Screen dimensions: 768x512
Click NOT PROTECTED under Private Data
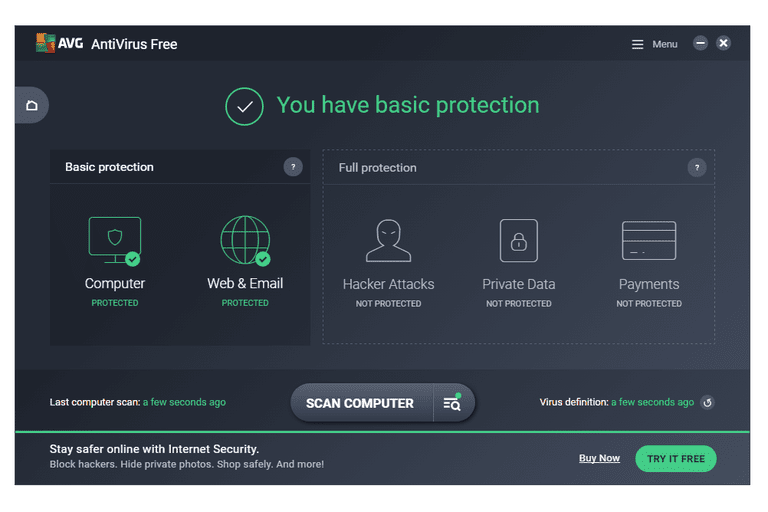(x=519, y=304)
